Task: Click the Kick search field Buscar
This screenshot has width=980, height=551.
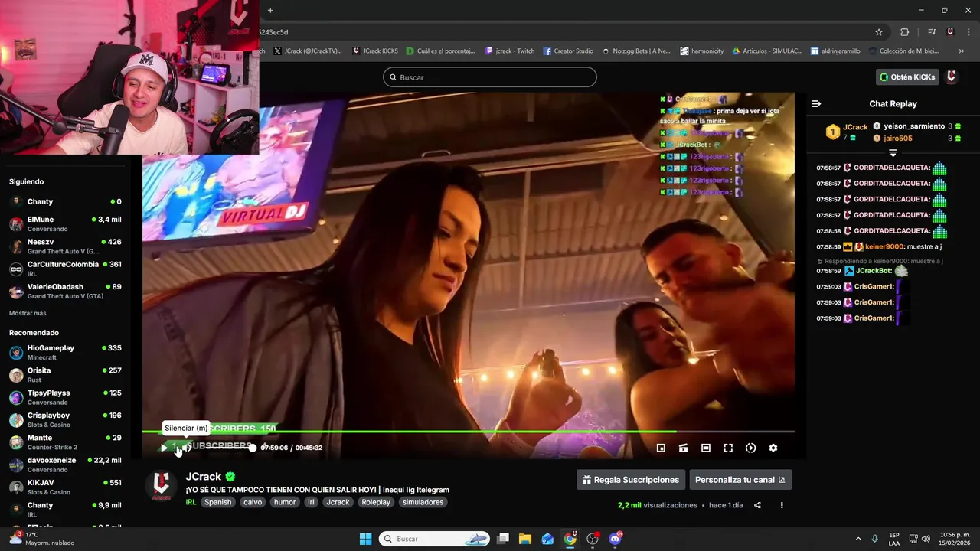Action: tap(490, 77)
